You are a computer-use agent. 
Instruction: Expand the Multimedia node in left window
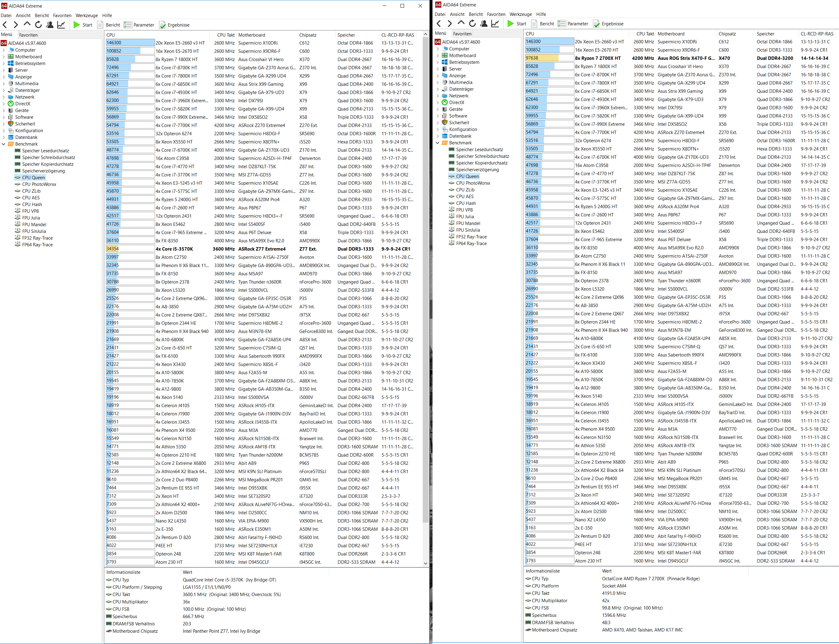[x=4, y=84]
